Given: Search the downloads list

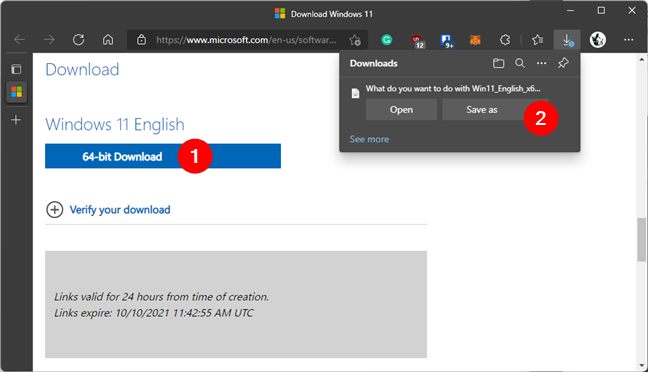Looking at the screenshot, I should pos(520,63).
